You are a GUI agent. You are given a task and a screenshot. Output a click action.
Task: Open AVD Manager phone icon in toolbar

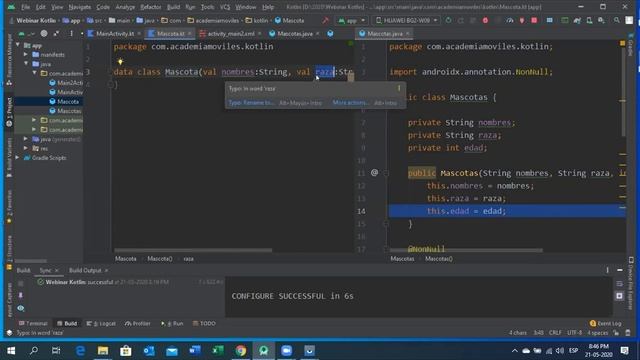589,20
